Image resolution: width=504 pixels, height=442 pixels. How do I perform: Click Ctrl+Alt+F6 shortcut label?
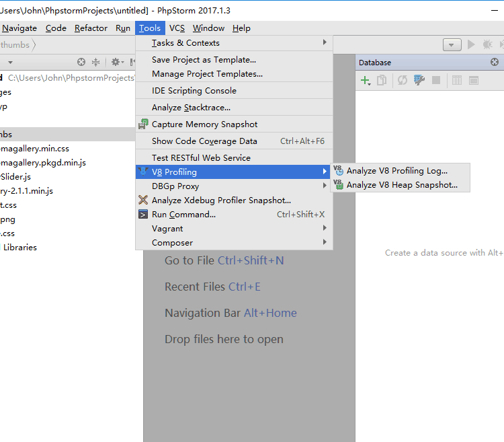[302, 141]
